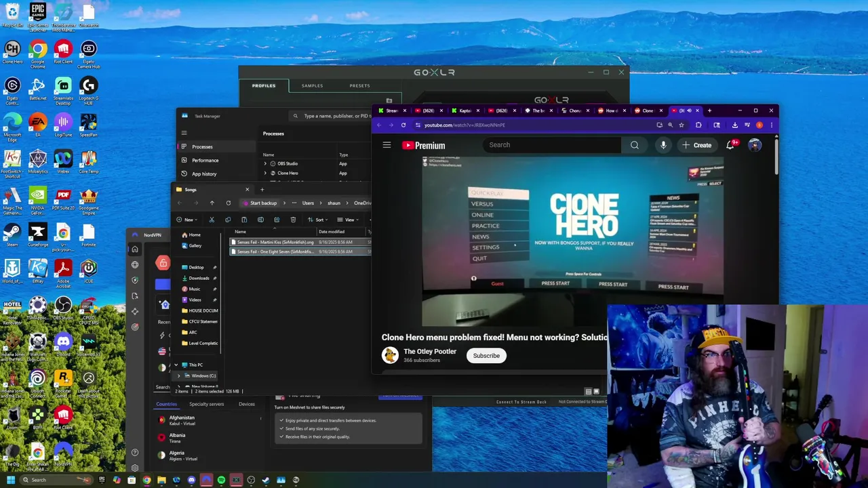Reload the YouTube page in Chrome

(x=403, y=125)
